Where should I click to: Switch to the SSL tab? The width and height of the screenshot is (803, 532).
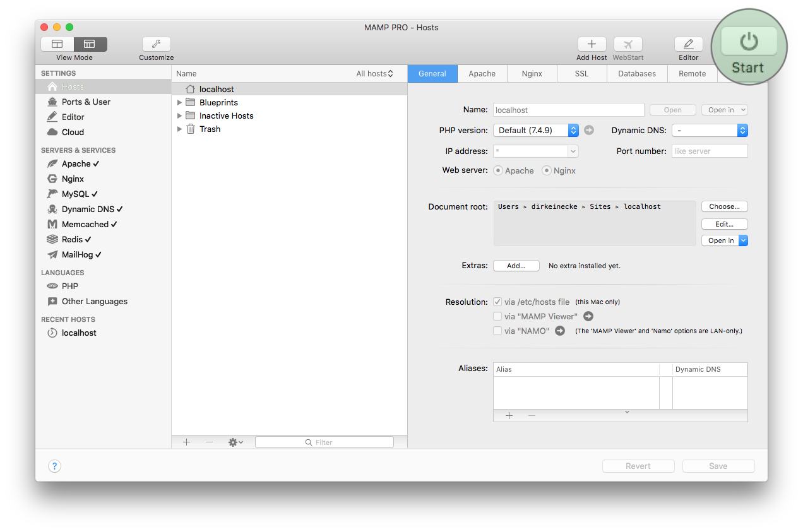coord(581,74)
